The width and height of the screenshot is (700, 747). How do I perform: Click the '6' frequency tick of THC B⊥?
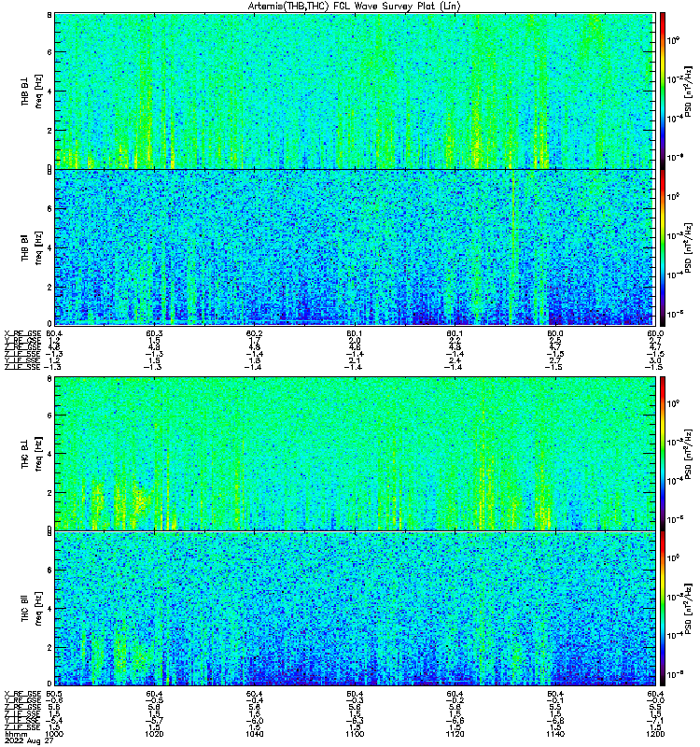click(x=49, y=415)
